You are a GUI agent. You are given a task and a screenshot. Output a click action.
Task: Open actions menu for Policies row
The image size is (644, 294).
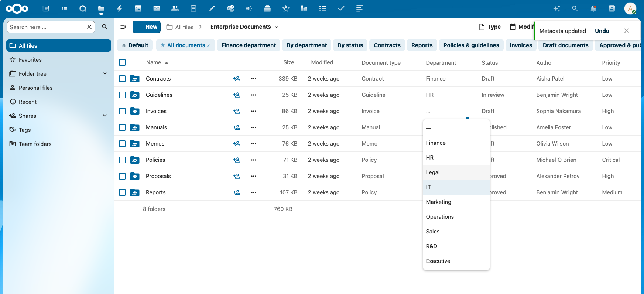[254, 160]
